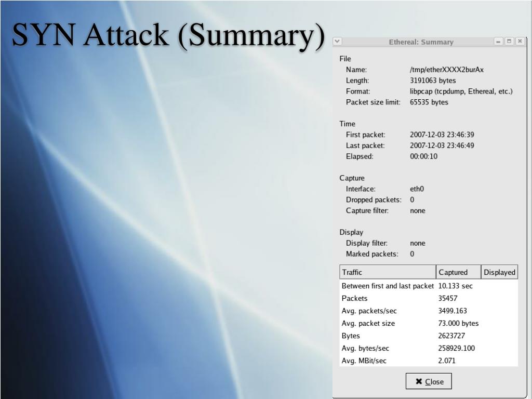This screenshot has width=532, height=399.
Task: Select the file name /tmp/etherXXXX2burAx
Action: click(x=446, y=70)
